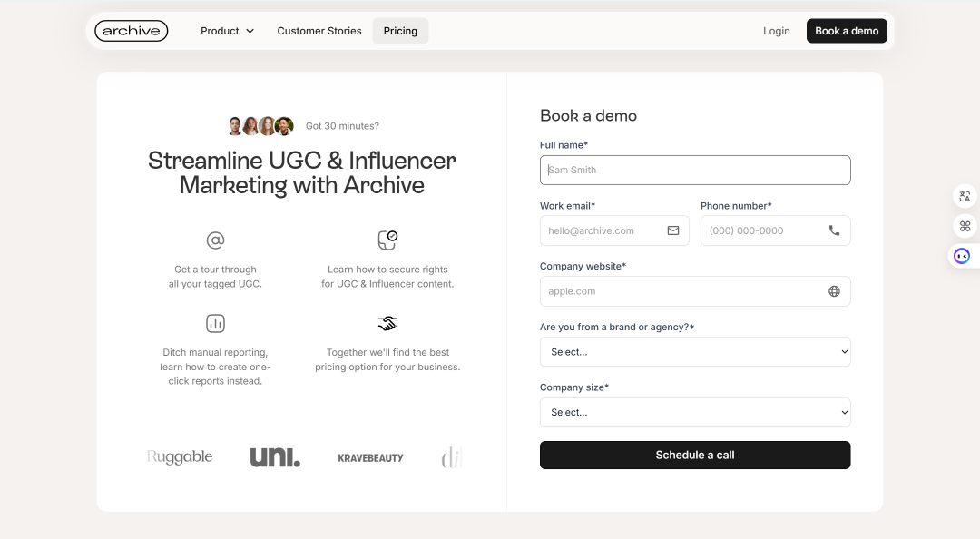Click "Learn how to secure rights" text
The width and height of the screenshot is (980, 539).
[x=387, y=277]
